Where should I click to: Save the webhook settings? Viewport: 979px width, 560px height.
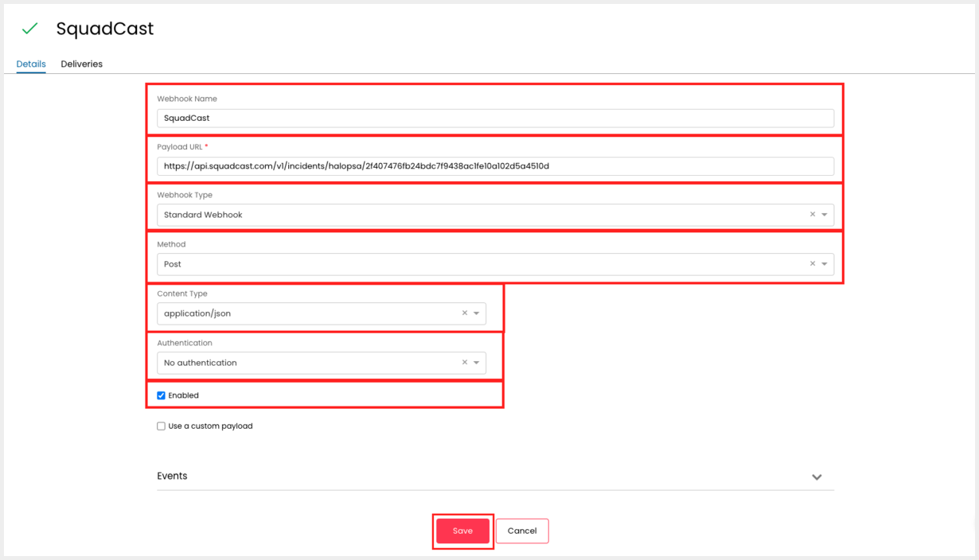462,531
